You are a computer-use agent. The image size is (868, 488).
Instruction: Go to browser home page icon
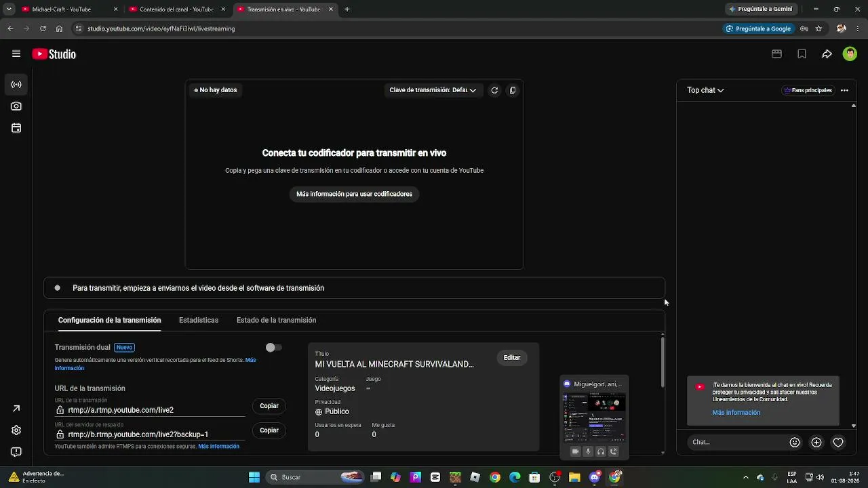(59, 28)
